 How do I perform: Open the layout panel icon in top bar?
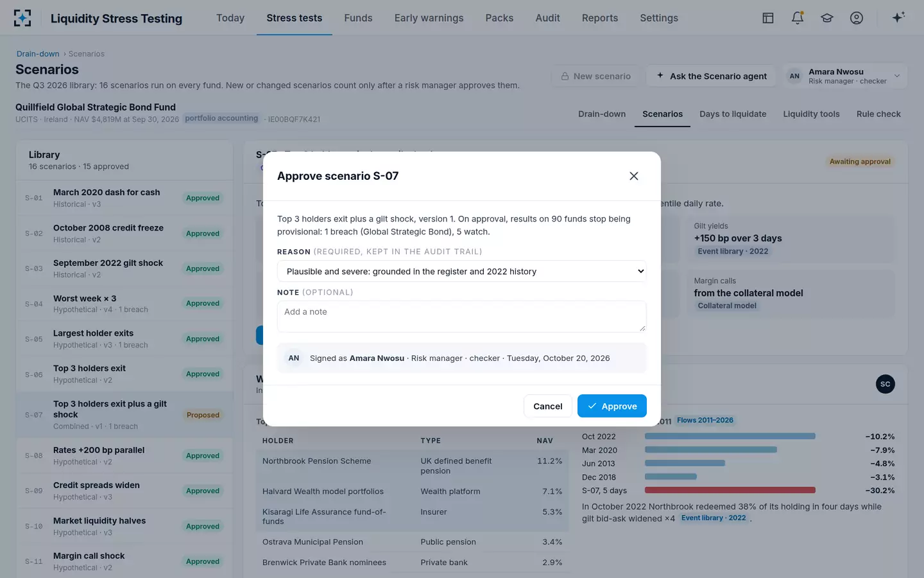[x=767, y=18]
